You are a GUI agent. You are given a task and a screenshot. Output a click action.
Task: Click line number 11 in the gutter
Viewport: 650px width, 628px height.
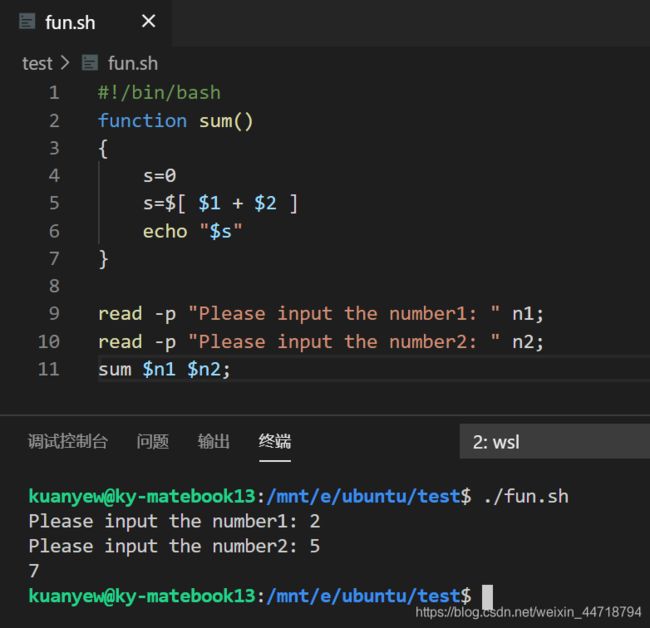click(49, 369)
